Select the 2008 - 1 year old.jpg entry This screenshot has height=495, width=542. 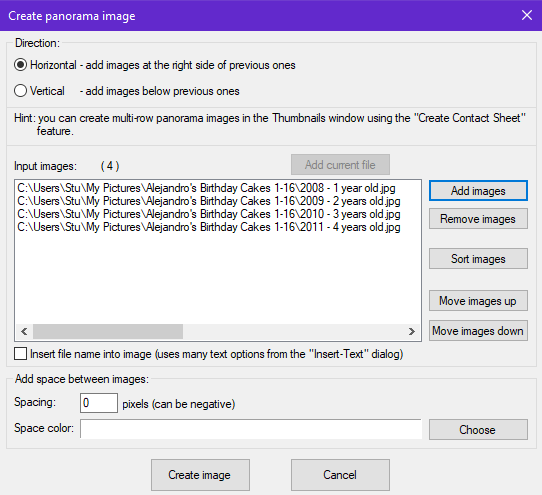coord(206,188)
